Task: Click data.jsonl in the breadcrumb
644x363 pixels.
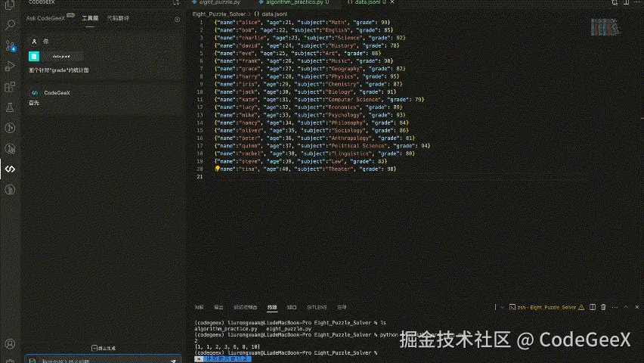Action: 274,14
